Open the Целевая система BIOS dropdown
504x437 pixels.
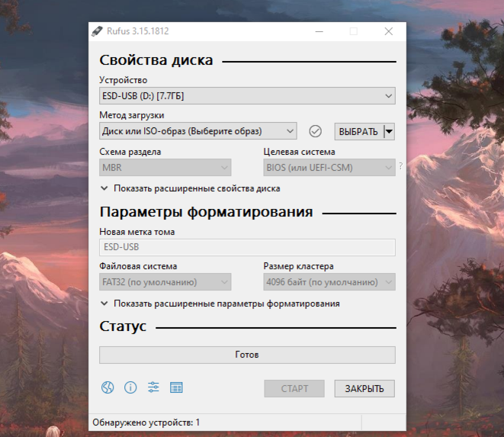[329, 168]
